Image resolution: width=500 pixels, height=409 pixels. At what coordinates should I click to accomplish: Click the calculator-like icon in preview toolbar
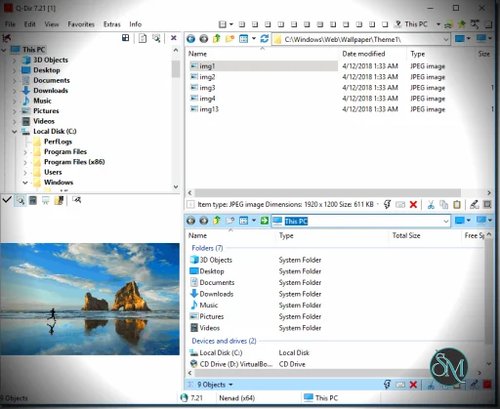(33, 200)
